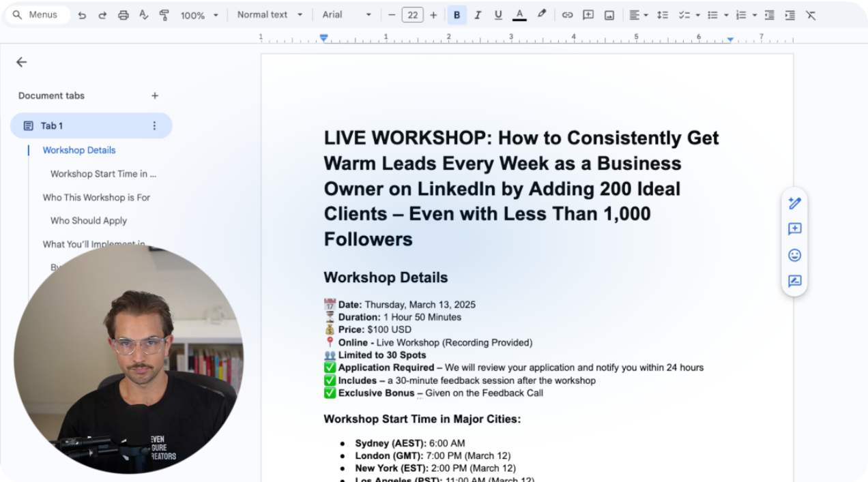This screenshot has height=482, width=868.
Task: Click the Suggest edits icon on right margin
Action: (794, 281)
